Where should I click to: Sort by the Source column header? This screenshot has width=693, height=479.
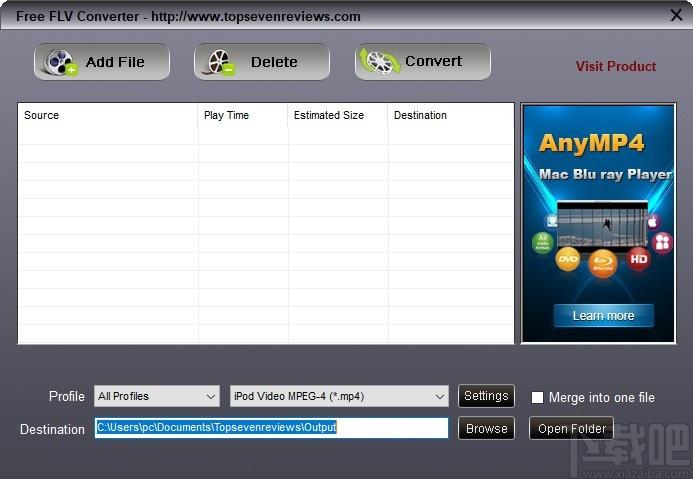pyautogui.click(x=108, y=115)
